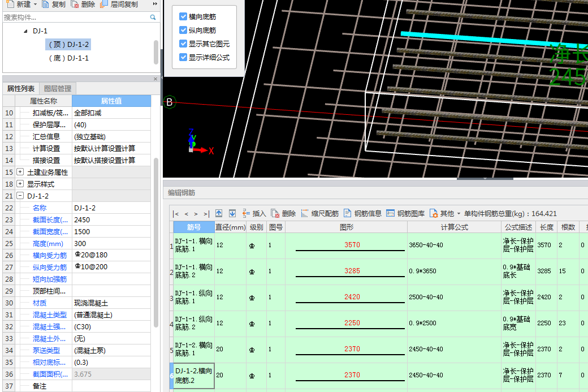Screen dimensions: 588x392
Task: Click the 属性名称 column header
Action: coord(44,101)
